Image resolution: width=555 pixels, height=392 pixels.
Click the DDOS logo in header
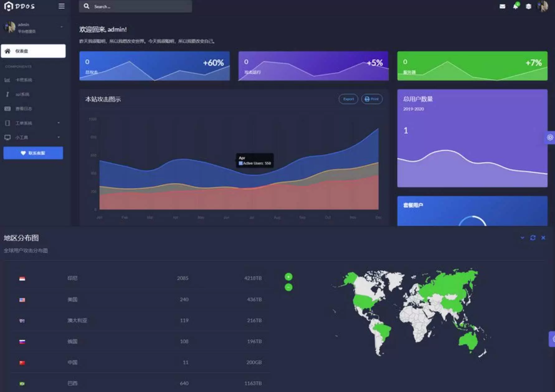point(19,6)
